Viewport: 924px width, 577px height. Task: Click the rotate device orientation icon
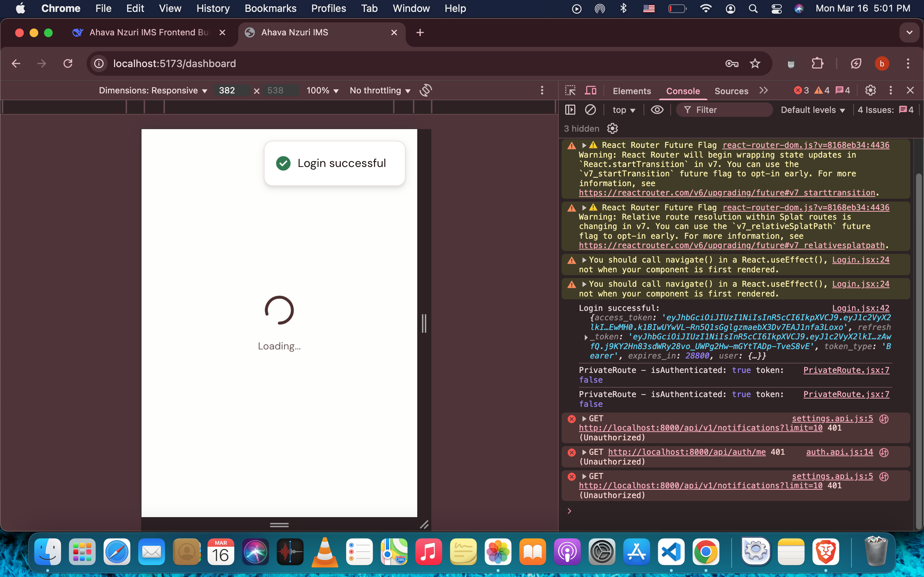point(425,91)
